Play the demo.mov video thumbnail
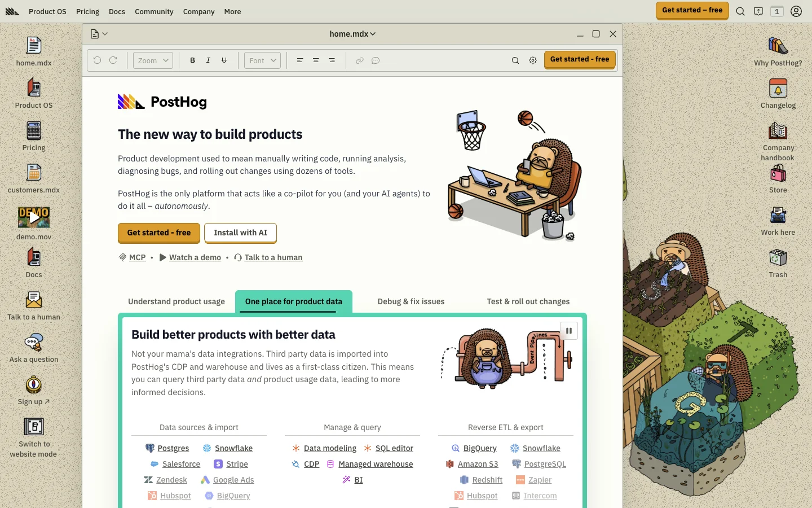Screen dimensions: 812x508 click(x=34, y=217)
